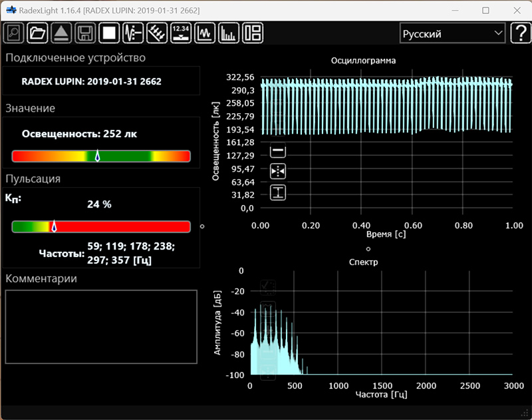Toggle the spectrum bar chart icon

tap(229, 33)
